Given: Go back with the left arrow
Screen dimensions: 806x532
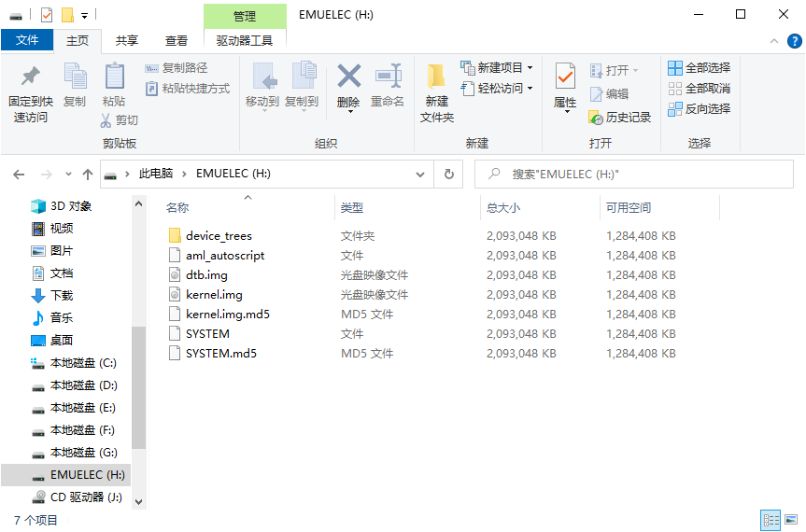Looking at the screenshot, I should (x=19, y=175).
